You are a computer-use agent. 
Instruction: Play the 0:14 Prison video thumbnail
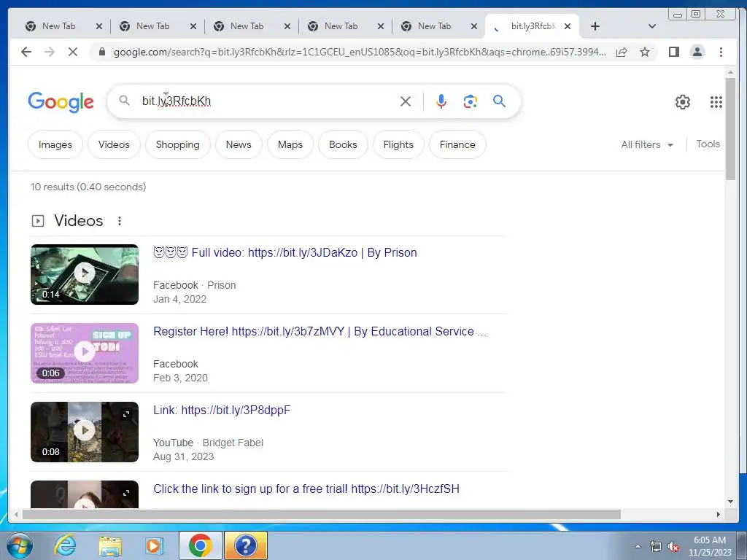[85, 274]
